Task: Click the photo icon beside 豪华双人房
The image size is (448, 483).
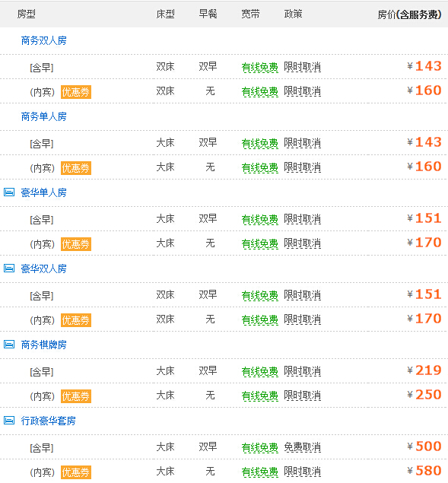Action: pyautogui.click(x=9, y=269)
